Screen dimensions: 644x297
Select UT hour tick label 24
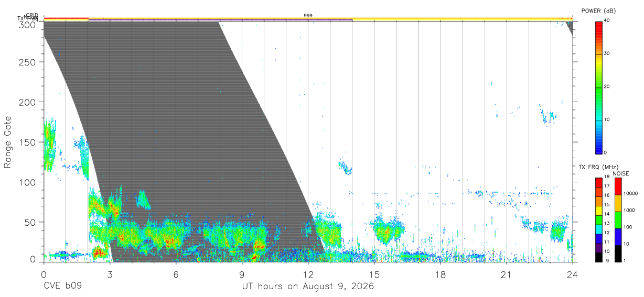573,274
